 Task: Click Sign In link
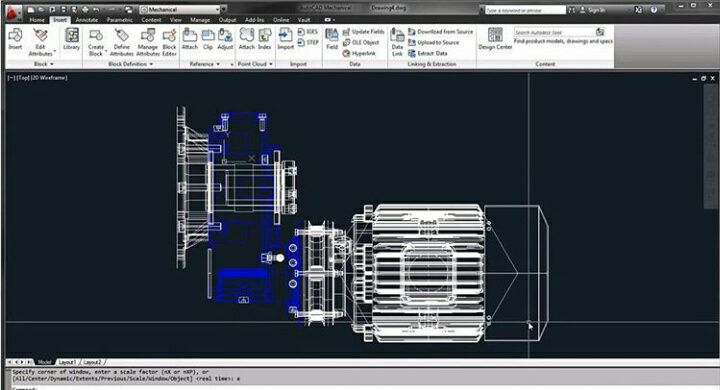(593, 10)
